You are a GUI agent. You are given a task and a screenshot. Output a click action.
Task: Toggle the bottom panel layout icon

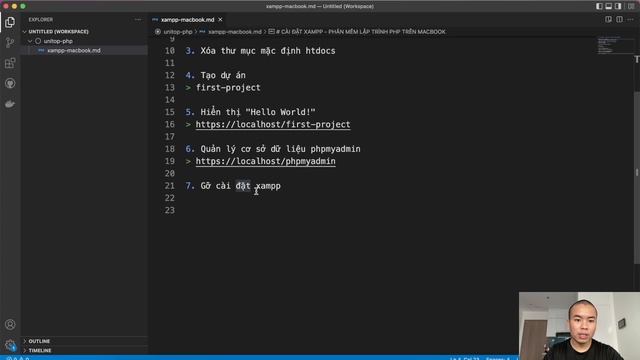609,6
